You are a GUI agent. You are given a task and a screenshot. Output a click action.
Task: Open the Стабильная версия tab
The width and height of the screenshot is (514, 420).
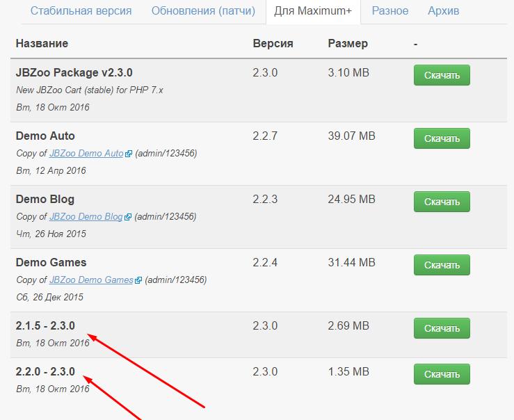tap(81, 11)
